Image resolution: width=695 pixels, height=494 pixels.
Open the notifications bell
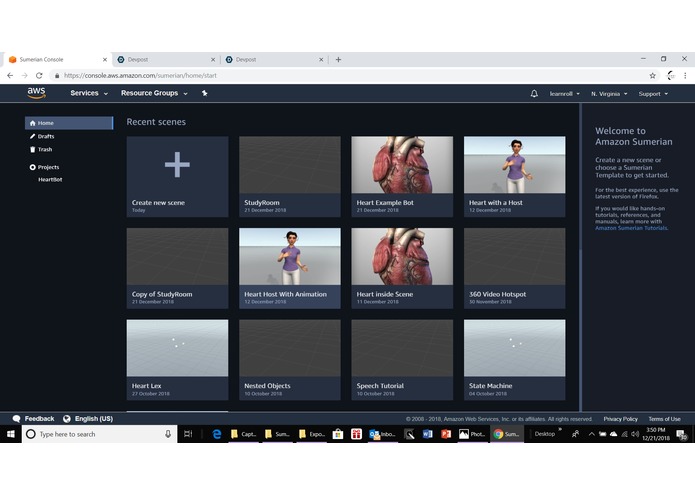coord(534,93)
